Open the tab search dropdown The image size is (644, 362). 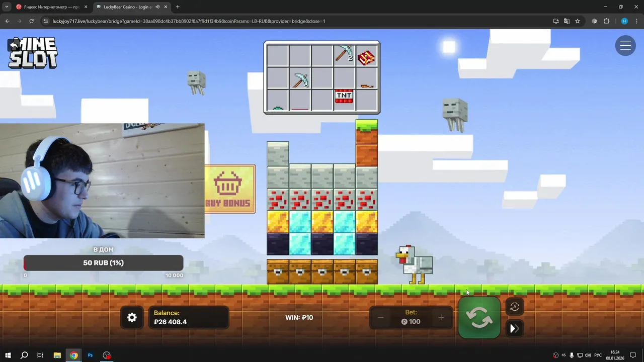(7, 7)
